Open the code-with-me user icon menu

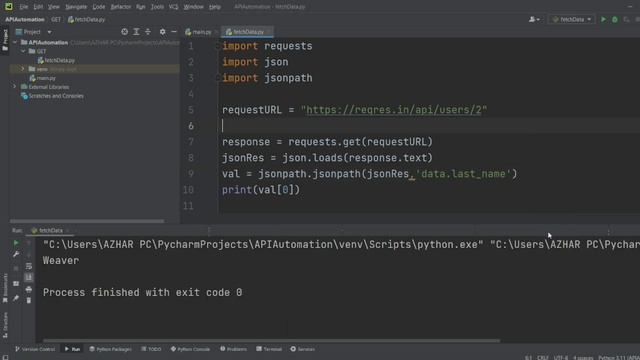point(534,19)
